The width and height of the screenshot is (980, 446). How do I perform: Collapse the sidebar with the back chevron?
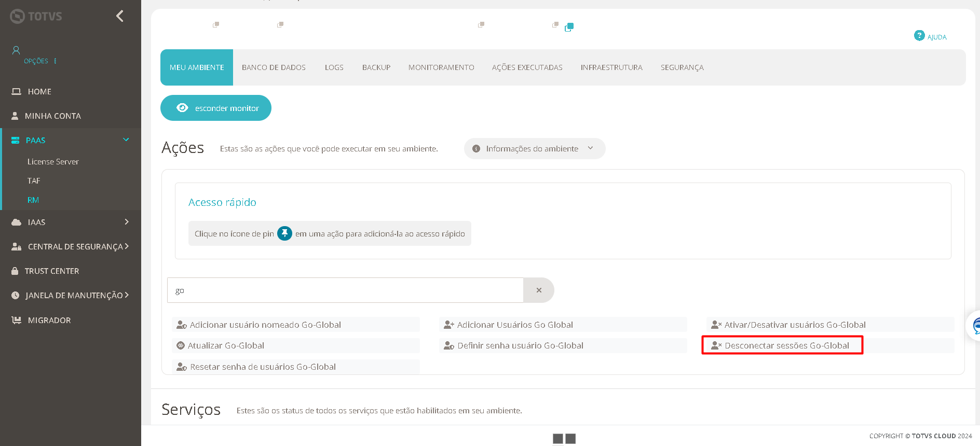(x=120, y=16)
